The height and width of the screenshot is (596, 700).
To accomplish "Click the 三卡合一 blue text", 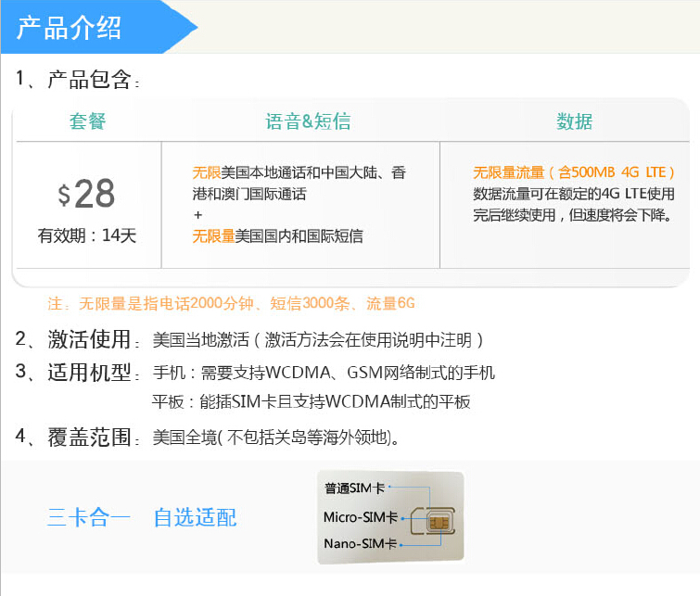I will pos(89,517).
